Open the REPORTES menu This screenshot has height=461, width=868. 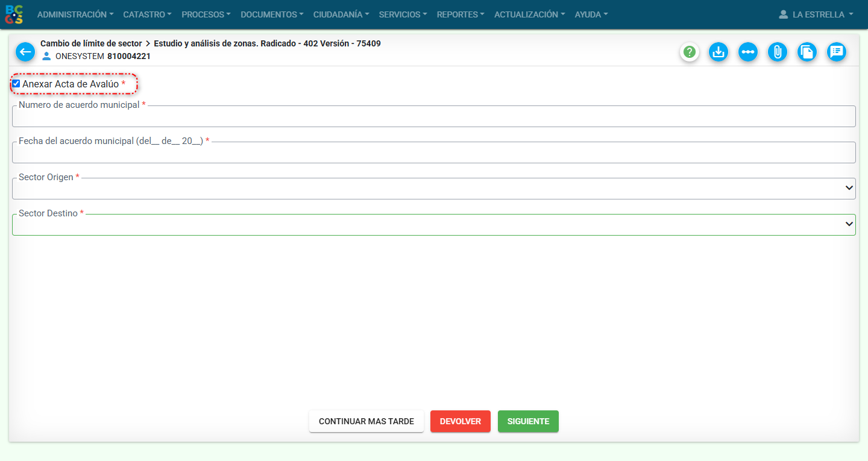pos(461,14)
